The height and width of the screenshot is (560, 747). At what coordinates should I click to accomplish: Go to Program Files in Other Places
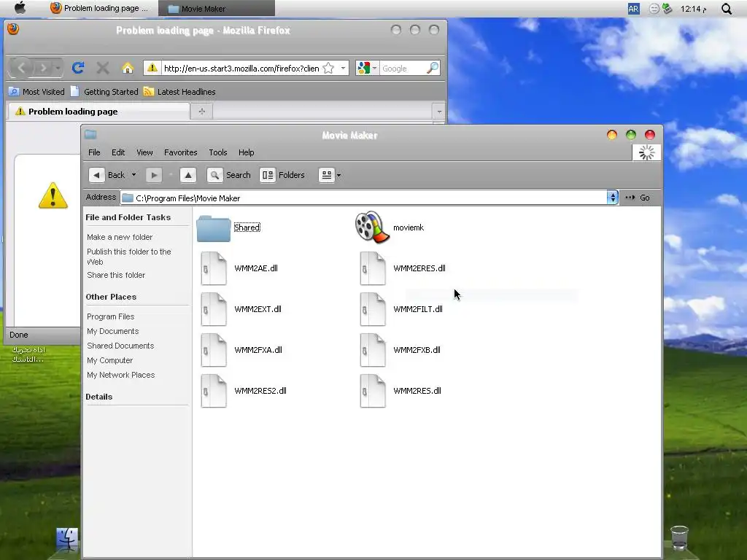pyautogui.click(x=111, y=316)
